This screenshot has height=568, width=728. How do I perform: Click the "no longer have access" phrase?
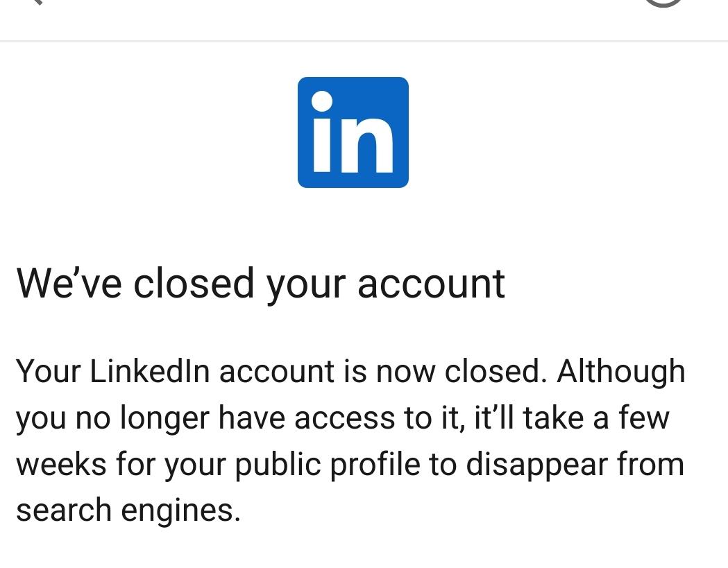pyautogui.click(x=235, y=419)
